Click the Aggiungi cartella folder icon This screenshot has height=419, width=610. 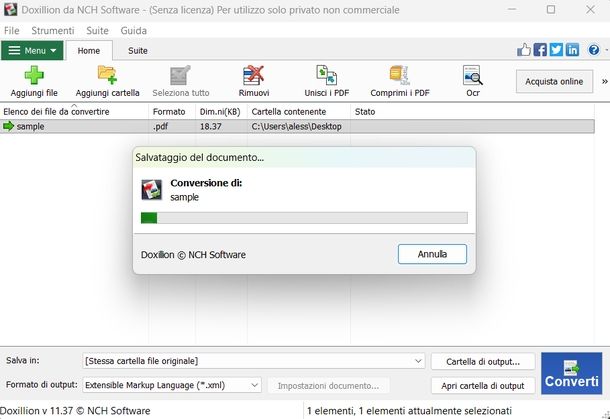107,75
